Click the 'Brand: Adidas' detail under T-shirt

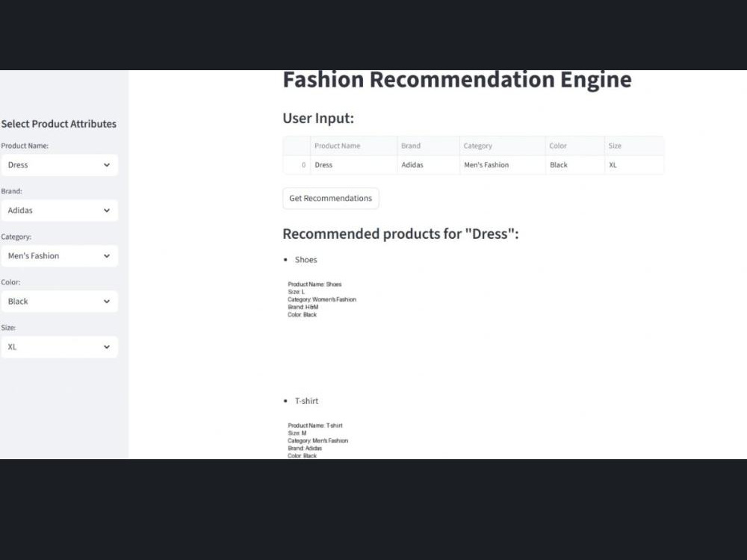(305, 448)
